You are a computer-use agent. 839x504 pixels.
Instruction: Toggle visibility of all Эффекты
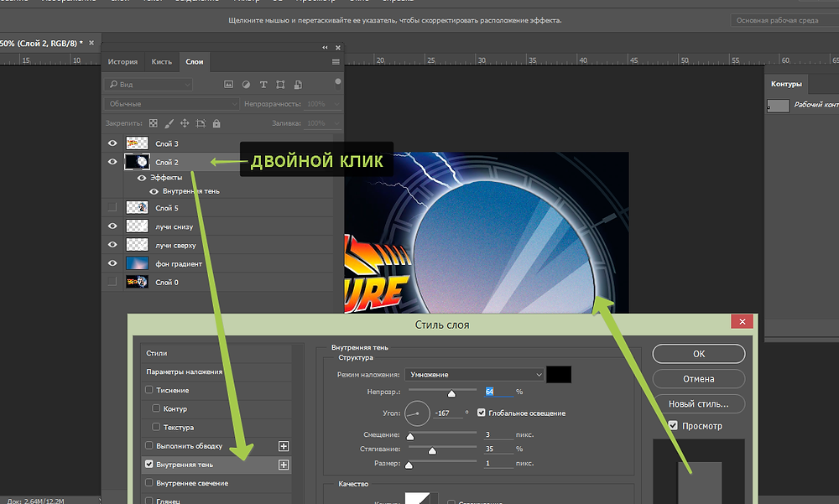tap(142, 178)
